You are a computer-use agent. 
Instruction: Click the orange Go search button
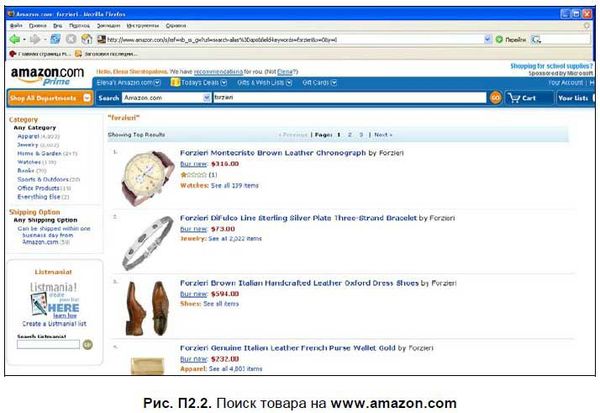tap(495, 98)
